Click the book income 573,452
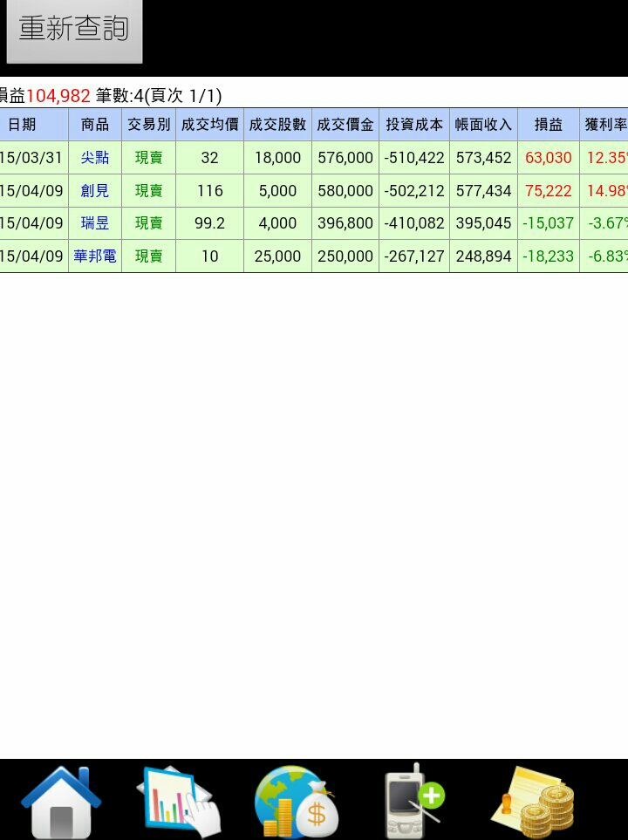The image size is (628, 840). coord(483,158)
